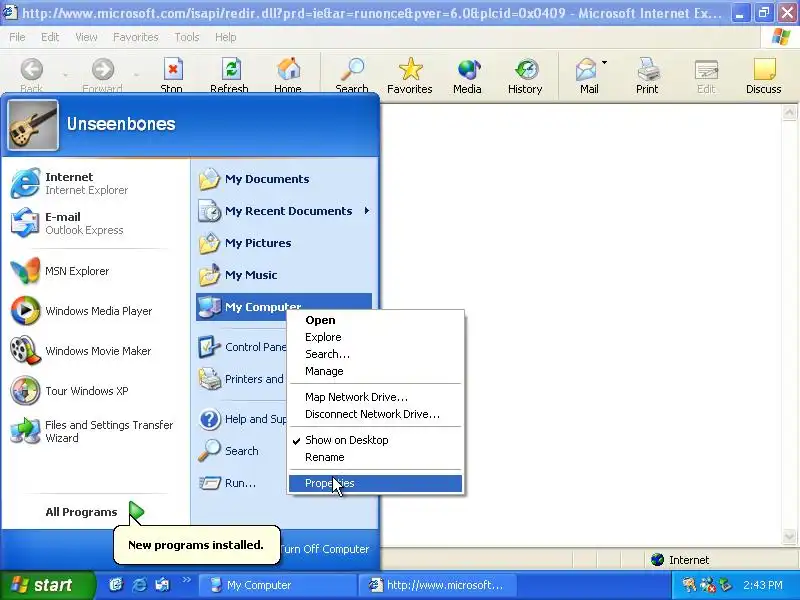Open the Forward history dropdown arrow

[136, 75]
